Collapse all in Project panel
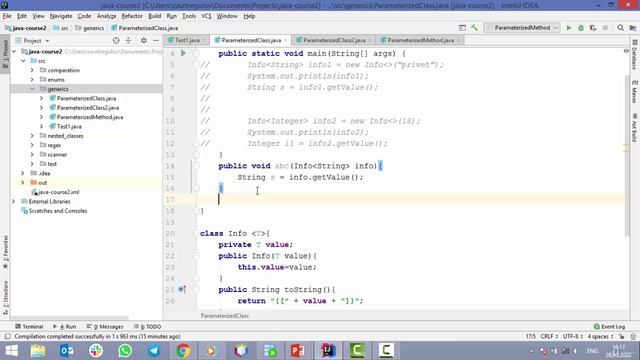640x360 pixels. pos(129,40)
